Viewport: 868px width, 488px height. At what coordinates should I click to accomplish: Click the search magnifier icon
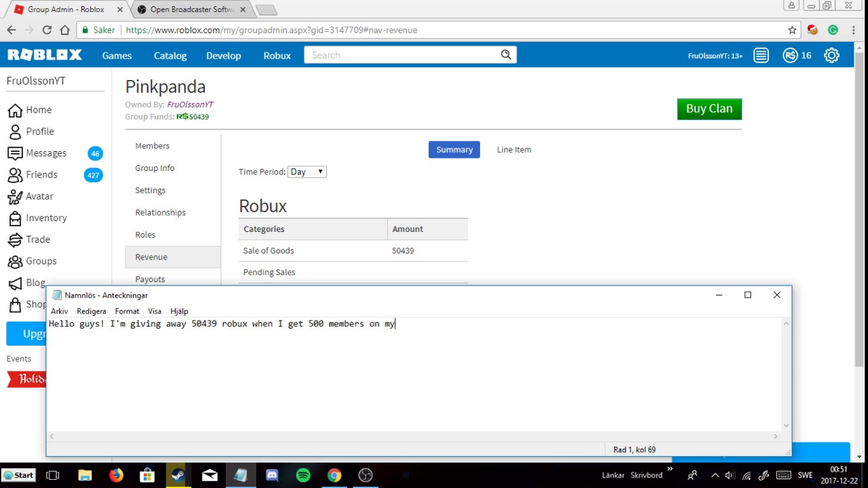coord(506,55)
